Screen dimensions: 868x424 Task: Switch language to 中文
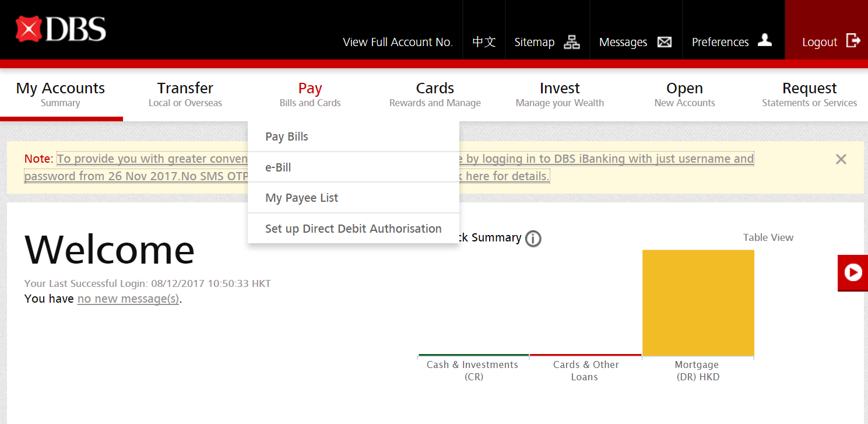pos(484,42)
